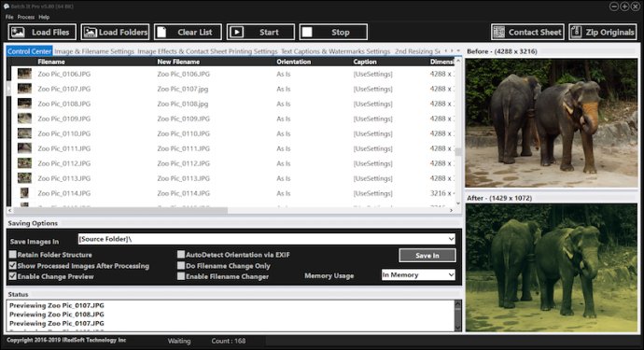Open the Process menu
The height and width of the screenshot is (350, 644).
pyautogui.click(x=26, y=17)
